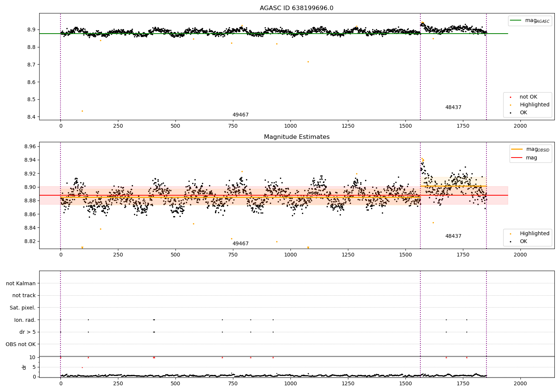Select the mag OBSID legend label in the middle plot
Viewport: 560px width, 392px height.
click(x=538, y=149)
